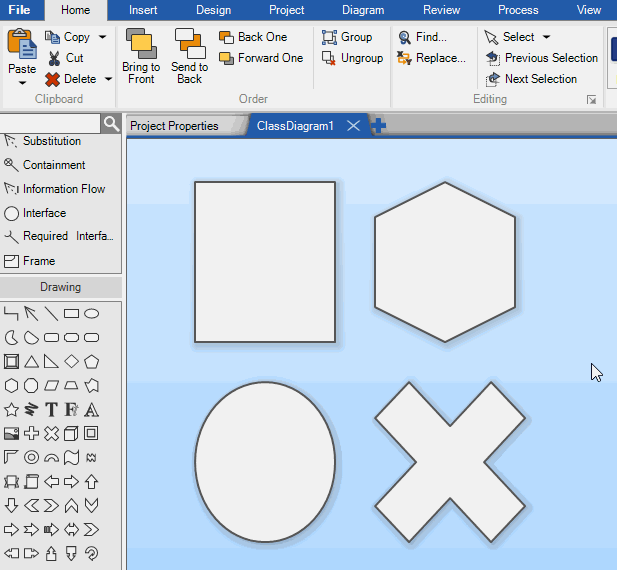
Task: Click Previous Selection
Action: click(x=541, y=58)
